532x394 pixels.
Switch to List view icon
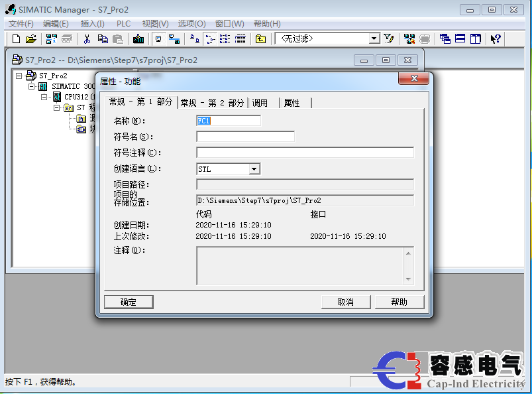[225, 39]
